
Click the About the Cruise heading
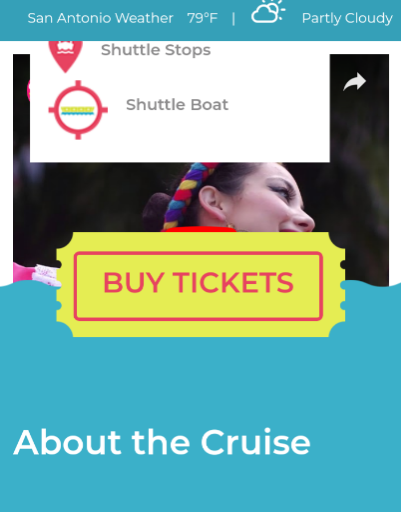tap(162, 442)
